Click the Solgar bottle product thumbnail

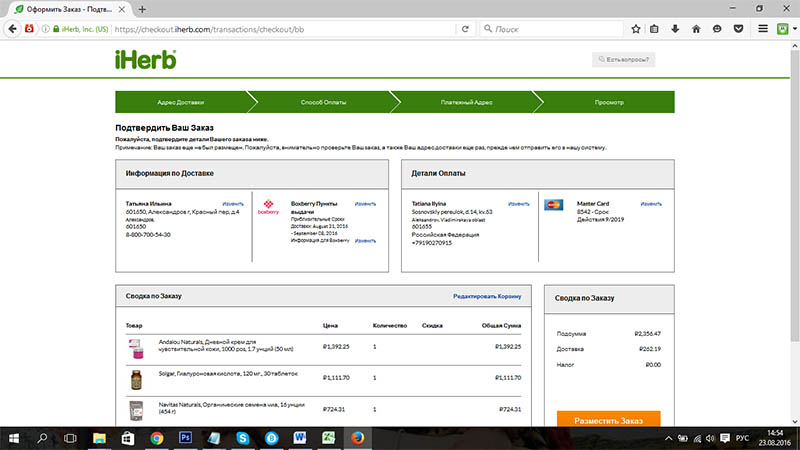[x=136, y=380]
